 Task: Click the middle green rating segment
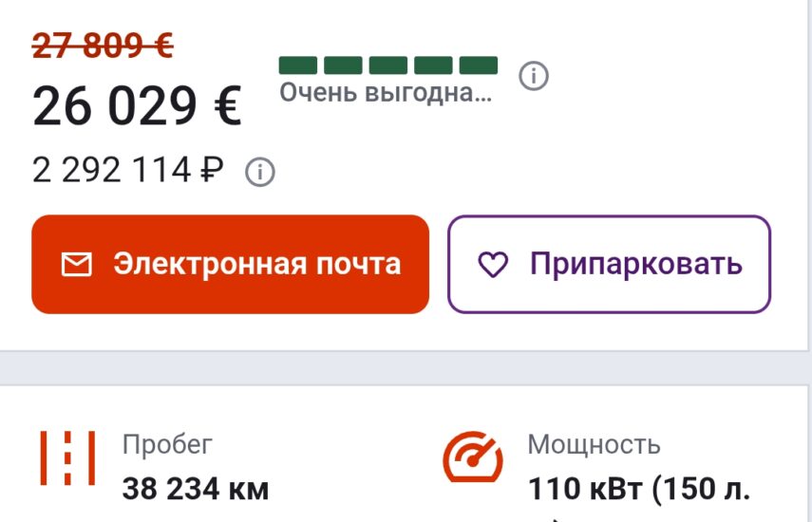click(387, 65)
